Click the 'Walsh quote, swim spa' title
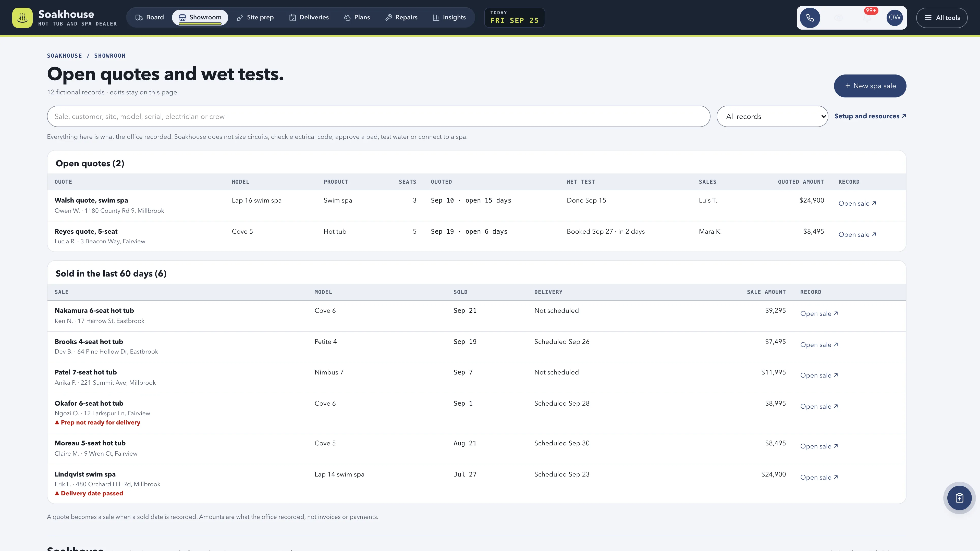Viewport: 980px width, 551px height. click(91, 201)
